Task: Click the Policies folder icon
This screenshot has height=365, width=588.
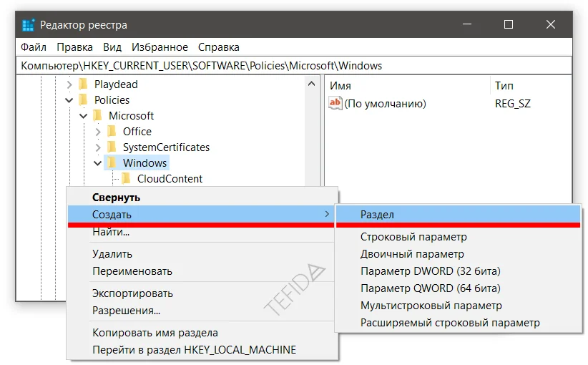Action: coord(83,99)
